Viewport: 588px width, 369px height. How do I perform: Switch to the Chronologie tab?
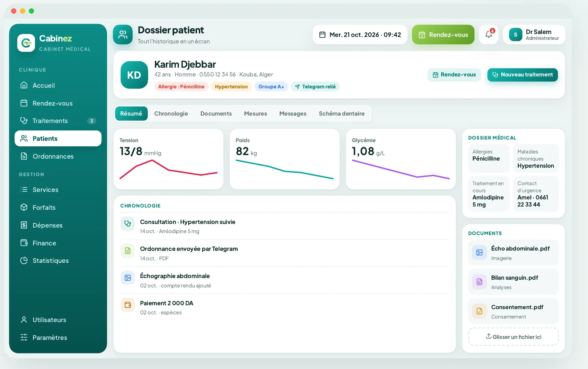(x=171, y=114)
